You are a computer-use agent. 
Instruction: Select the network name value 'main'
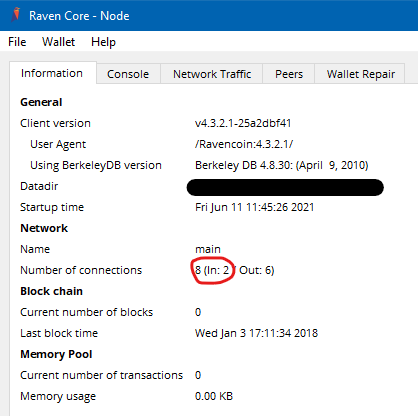pos(208,249)
